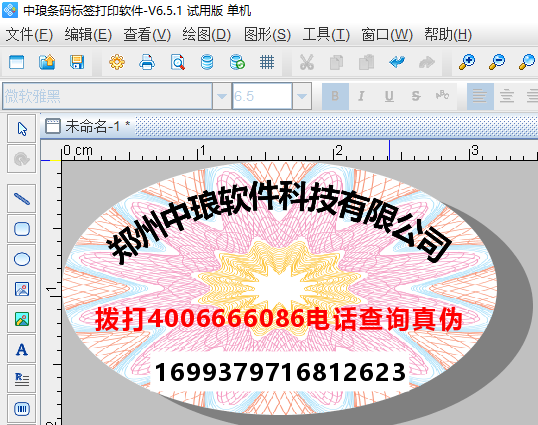Select the curved company name text
Viewport: 538px width, 425px height.
click(x=279, y=223)
